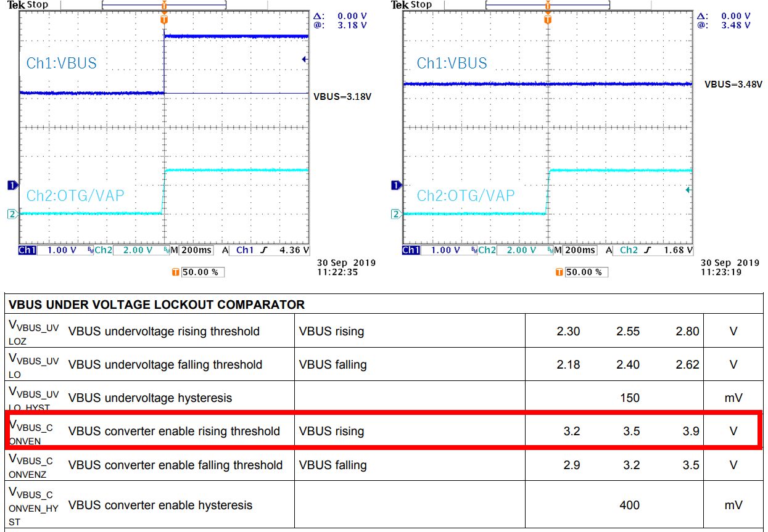768x532 pixels.
Task: Select channel 1 ground marker in the 11:22:35 capture
Action: (x=12, y=185)
